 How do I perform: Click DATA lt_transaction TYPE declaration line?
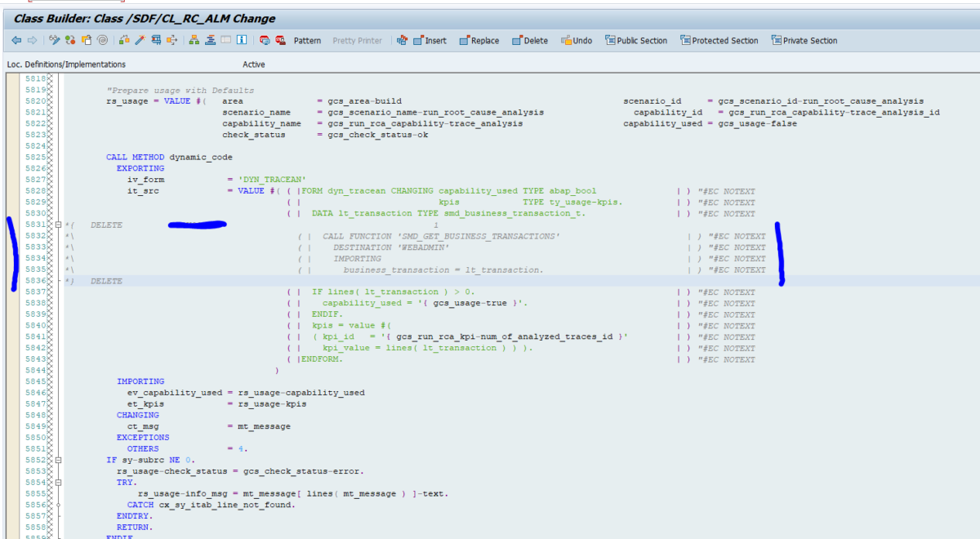(x=448, y=214)
